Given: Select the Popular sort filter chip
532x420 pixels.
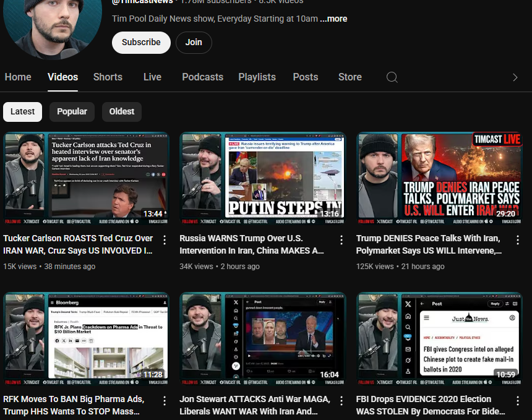Looking at the screenshot, I should 72,111.
